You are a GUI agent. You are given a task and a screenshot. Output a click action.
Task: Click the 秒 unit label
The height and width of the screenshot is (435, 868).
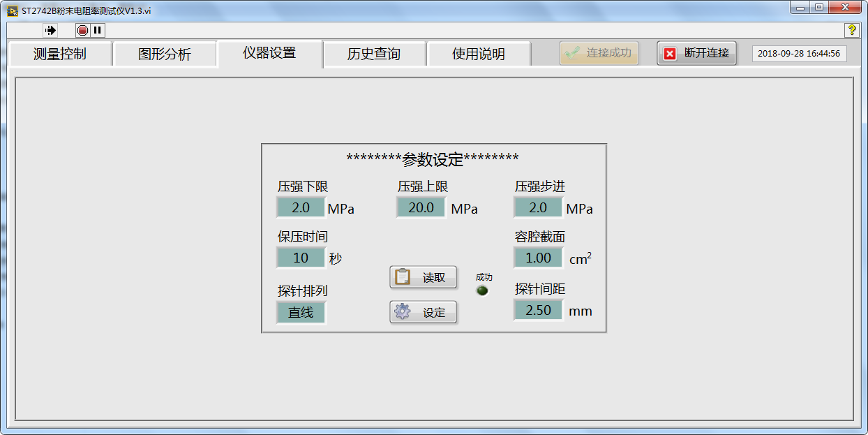click(x=336, y=258)
